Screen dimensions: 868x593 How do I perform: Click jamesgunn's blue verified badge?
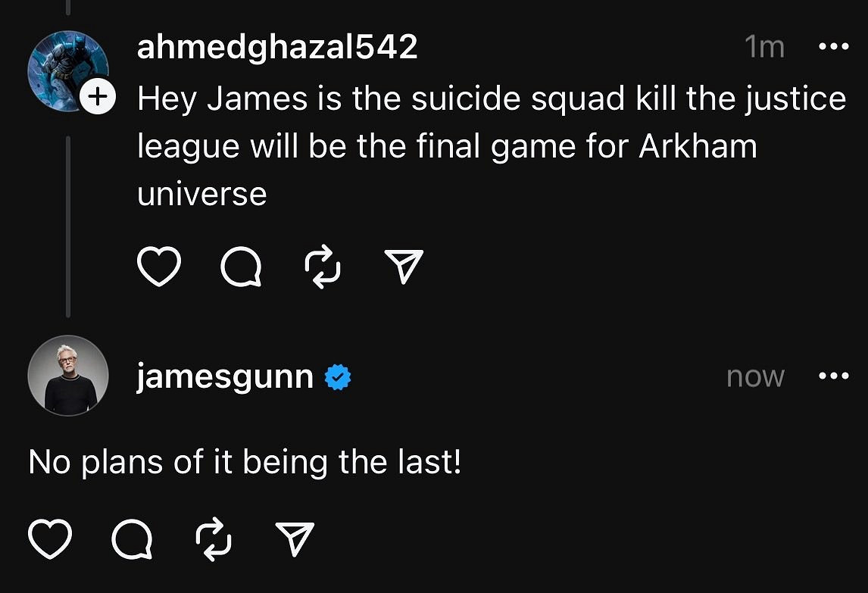point(338,377)
